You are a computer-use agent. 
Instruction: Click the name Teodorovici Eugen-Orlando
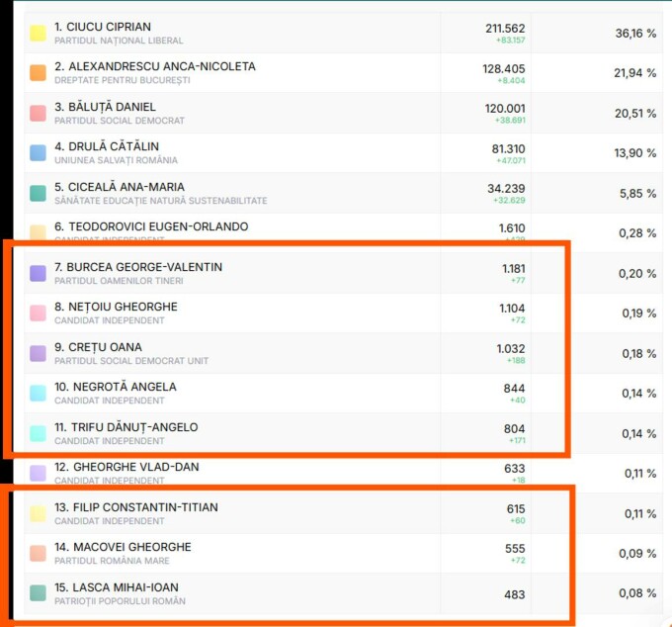[151, 226]
